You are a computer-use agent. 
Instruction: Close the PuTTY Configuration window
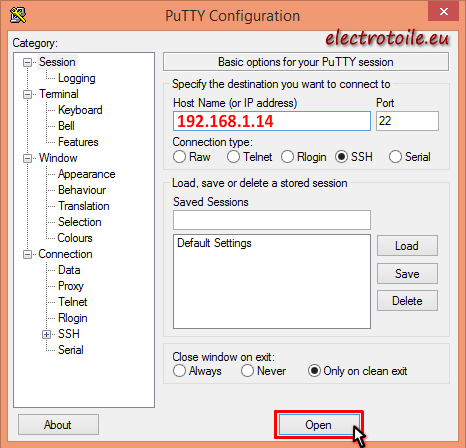444,12
